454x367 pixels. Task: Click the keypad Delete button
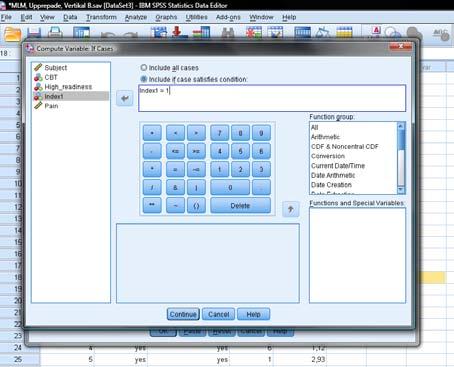[240, 206]
